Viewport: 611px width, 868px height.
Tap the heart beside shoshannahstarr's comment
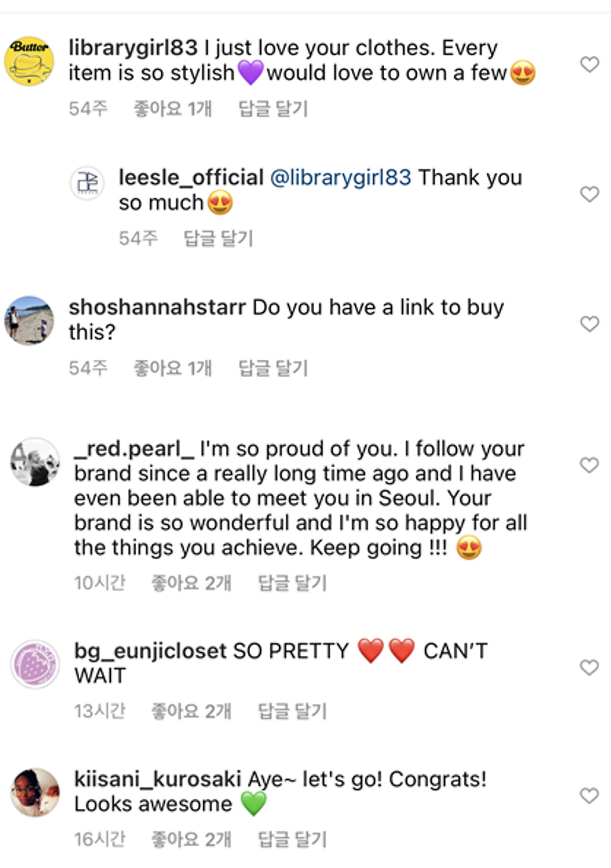(590, 324)
